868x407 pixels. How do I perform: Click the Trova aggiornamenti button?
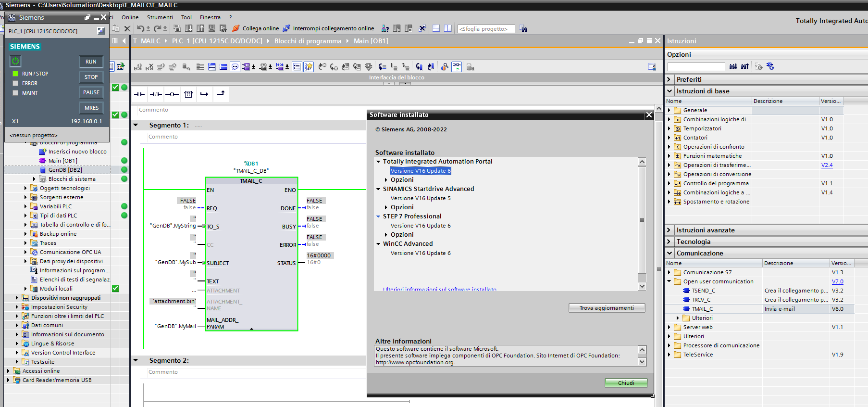click(x=606, y=308)
